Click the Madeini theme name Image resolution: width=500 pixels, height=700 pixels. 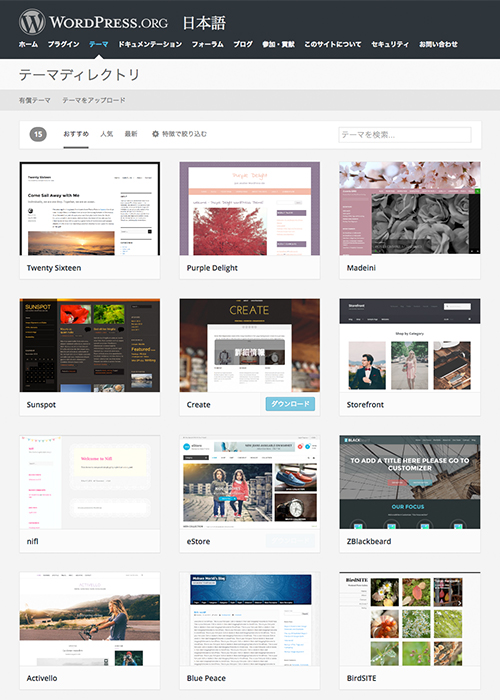point(361,268)
